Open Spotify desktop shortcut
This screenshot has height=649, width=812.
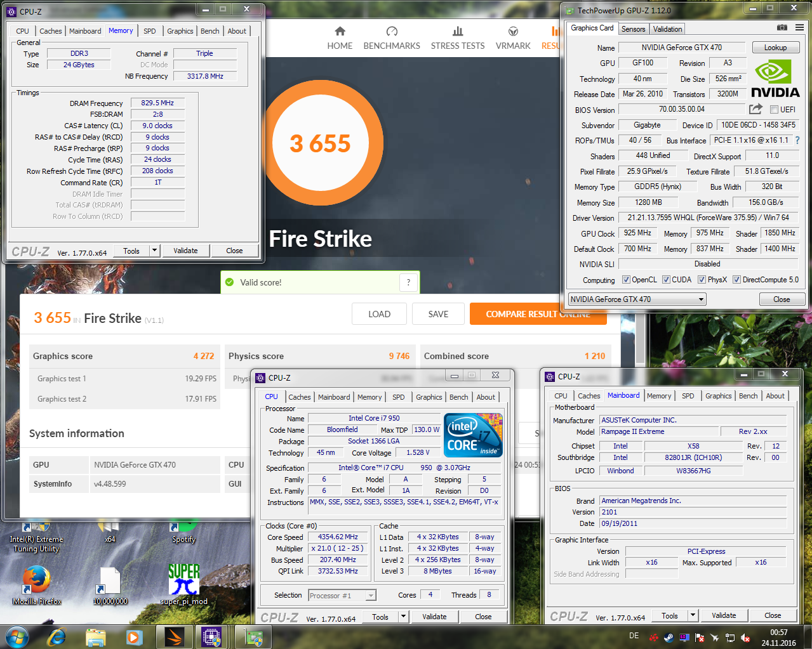pyautogui.click(x=183, y=532)
